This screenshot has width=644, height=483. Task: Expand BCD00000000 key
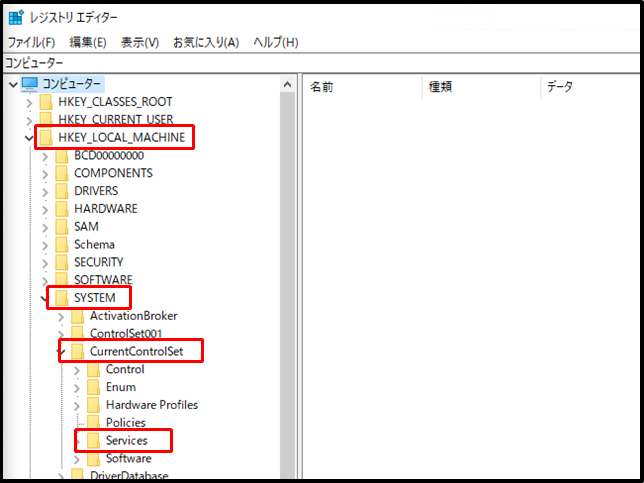coord(45,156)
